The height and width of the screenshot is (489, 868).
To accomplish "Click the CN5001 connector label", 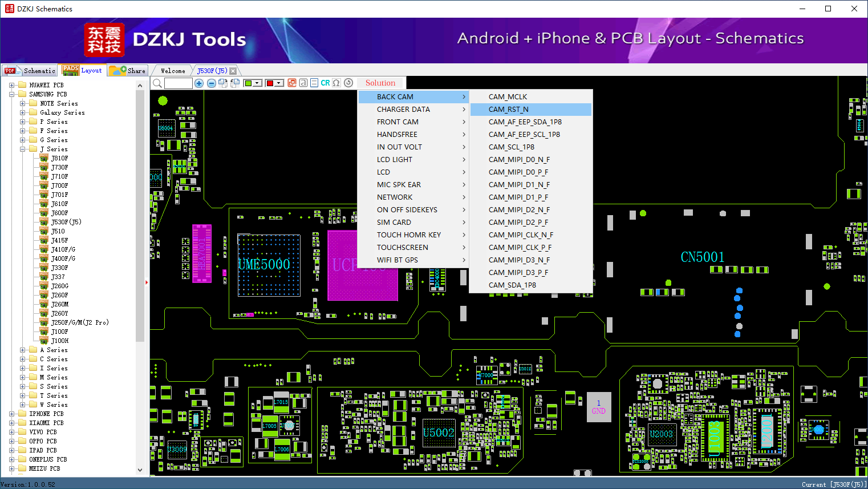I will click(703, 257).
